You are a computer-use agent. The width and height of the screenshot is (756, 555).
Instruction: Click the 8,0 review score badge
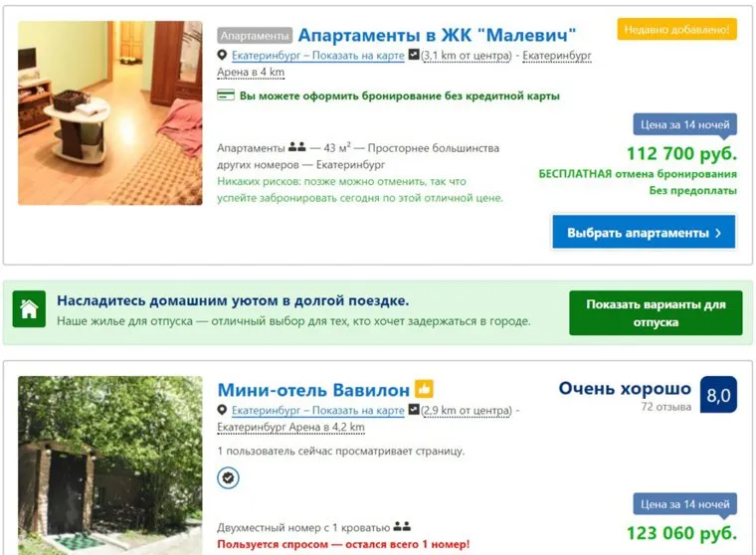[x=718, y=395]
